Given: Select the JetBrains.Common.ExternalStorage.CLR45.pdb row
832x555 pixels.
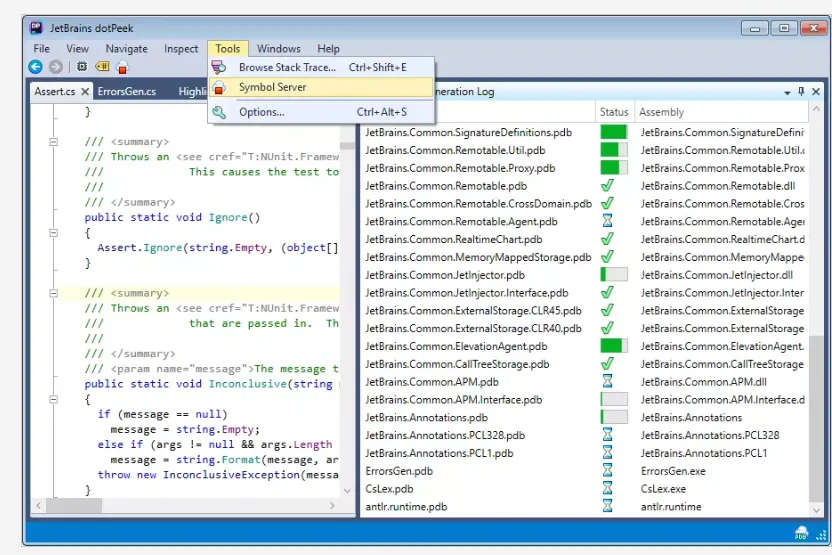Looking at the screenshot, I should (584, 310).
